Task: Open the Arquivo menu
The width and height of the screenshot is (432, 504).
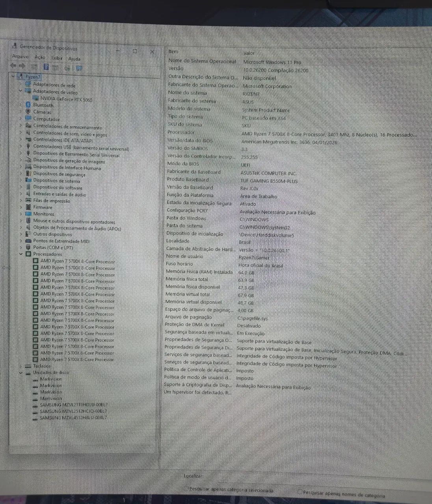Action: 20,57
